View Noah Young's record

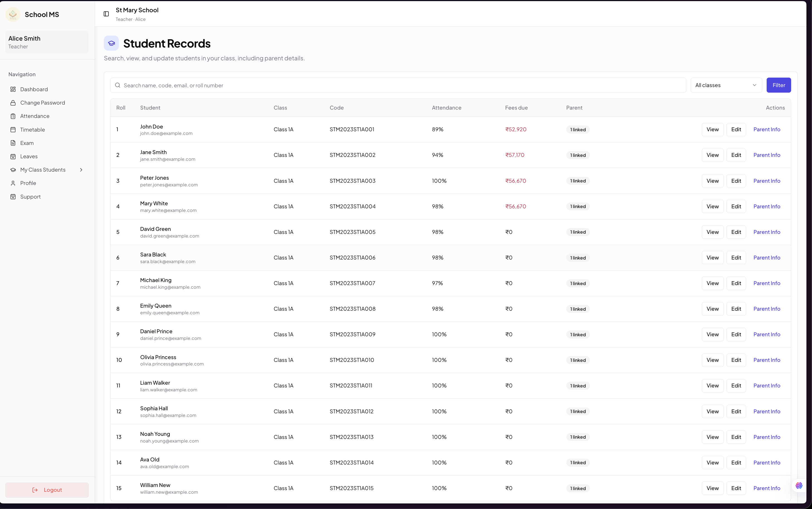(713, 437)
